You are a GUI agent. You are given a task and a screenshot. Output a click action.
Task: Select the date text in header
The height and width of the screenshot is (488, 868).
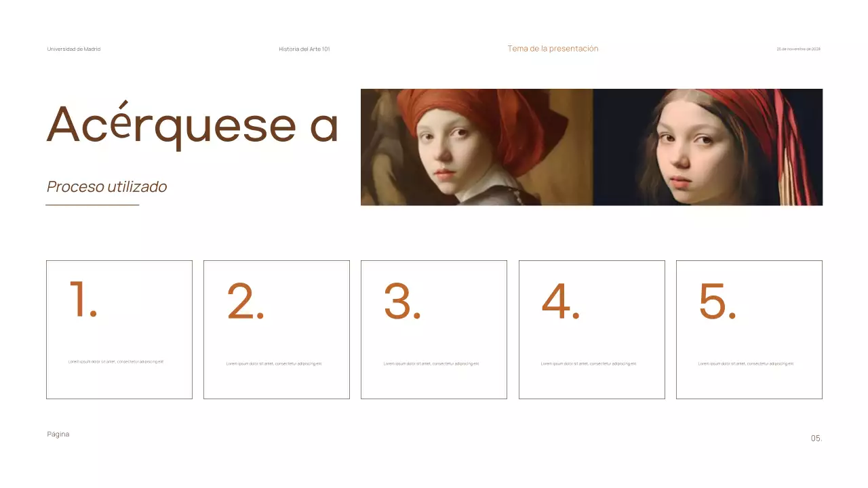(x=798, y=49)
